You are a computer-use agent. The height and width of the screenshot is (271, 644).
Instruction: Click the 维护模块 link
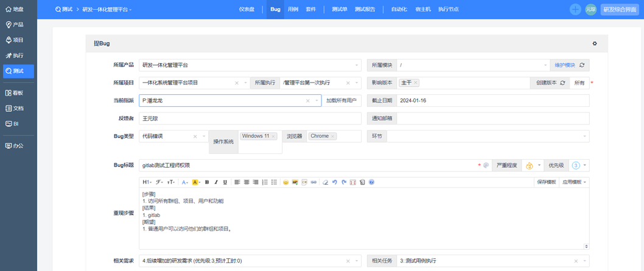point(565,65)
